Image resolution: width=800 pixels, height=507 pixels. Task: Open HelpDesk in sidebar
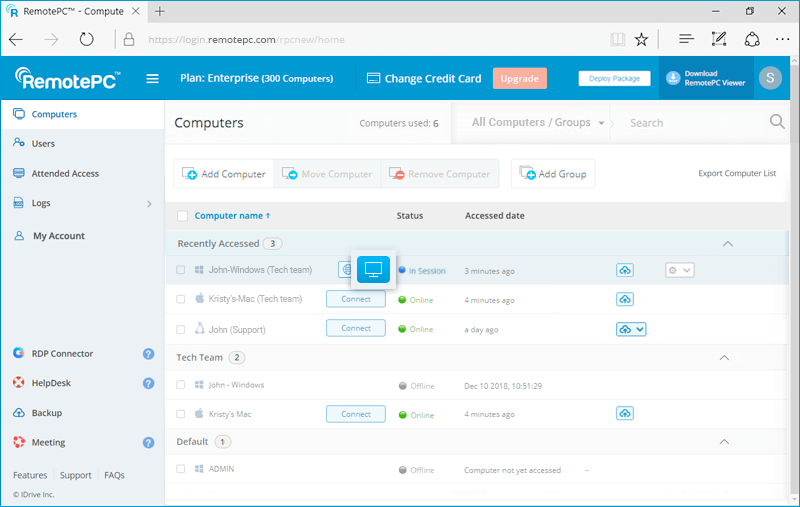coord(51,383)
